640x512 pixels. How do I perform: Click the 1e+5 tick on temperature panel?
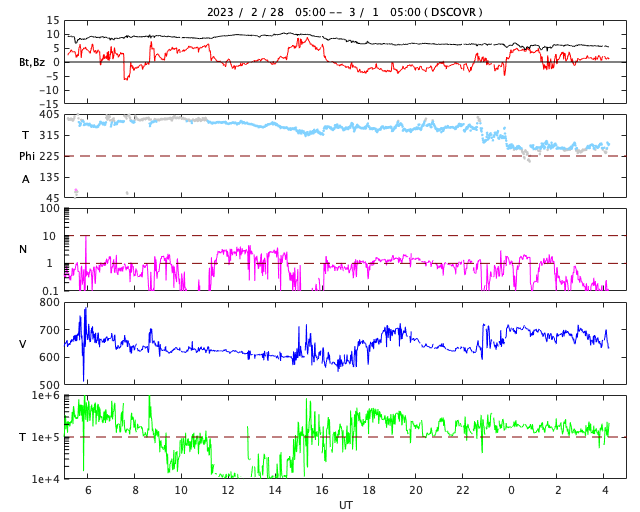click(x=46, y=437)
